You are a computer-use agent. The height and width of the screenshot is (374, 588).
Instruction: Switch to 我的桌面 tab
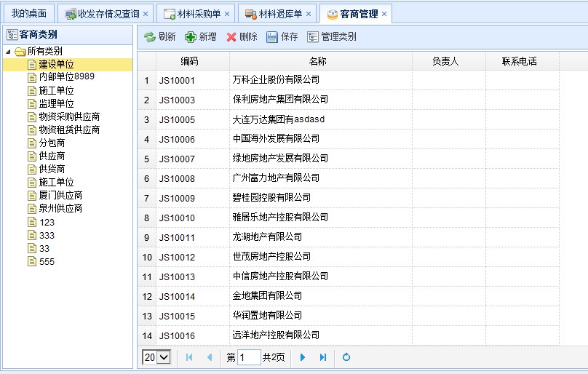coord(29,14)
